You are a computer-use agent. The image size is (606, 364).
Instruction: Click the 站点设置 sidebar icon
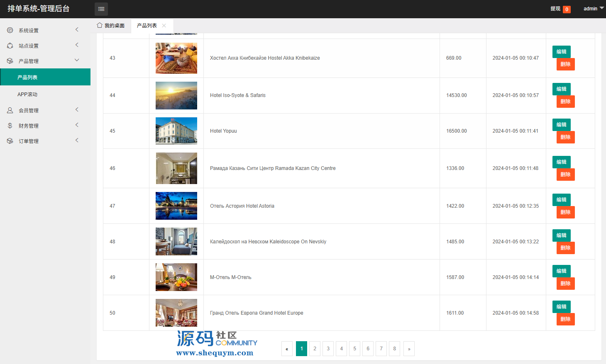[10, 46]
